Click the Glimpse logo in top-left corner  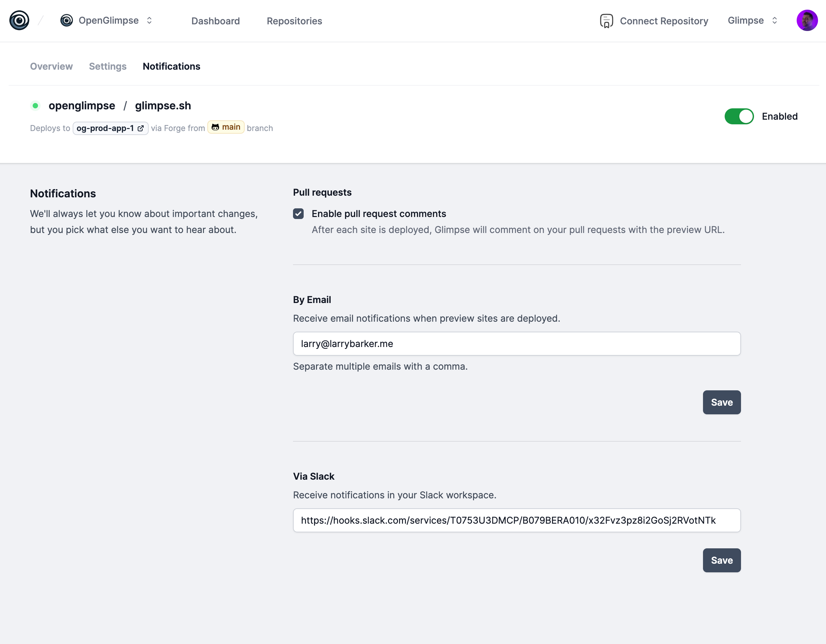click(x=19, y=20)
